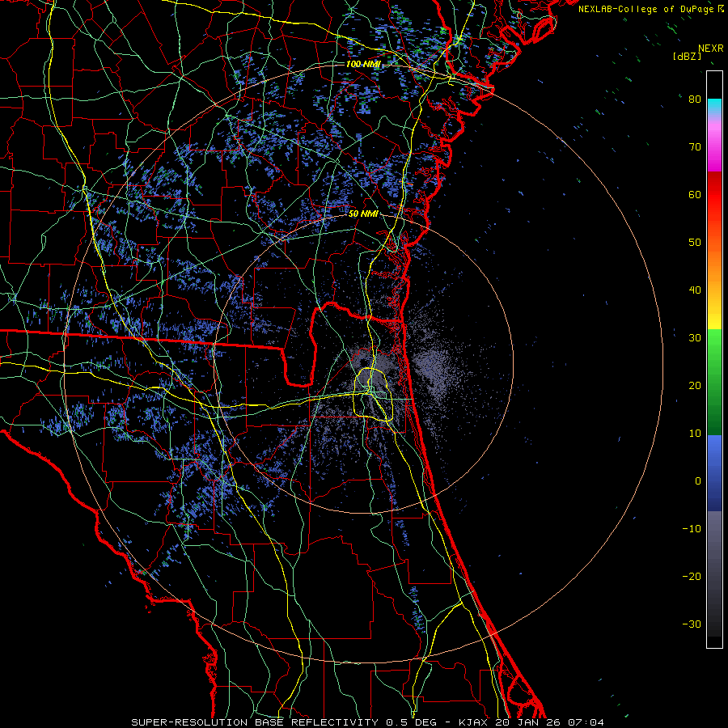The width and height of the screenshot is (728, 728).
Task: Click the green band of the color bar
Action: pos(714,382)
